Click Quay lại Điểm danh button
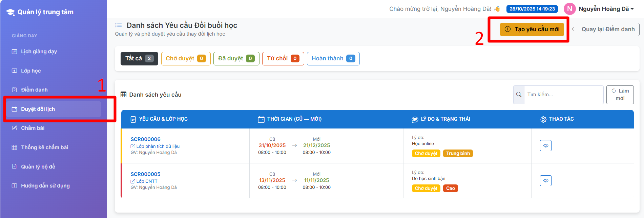 click(604, 29)
